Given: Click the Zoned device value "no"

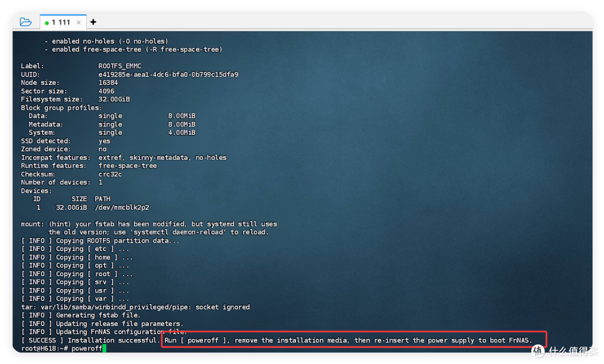Looking at the screenshot, I should (x=102, y=149).
